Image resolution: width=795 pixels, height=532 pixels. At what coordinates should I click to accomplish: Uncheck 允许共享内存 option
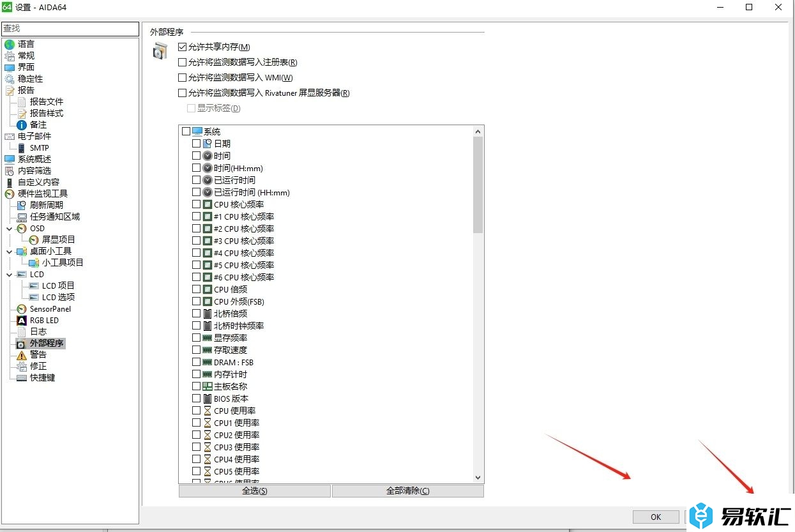point(183,47)
